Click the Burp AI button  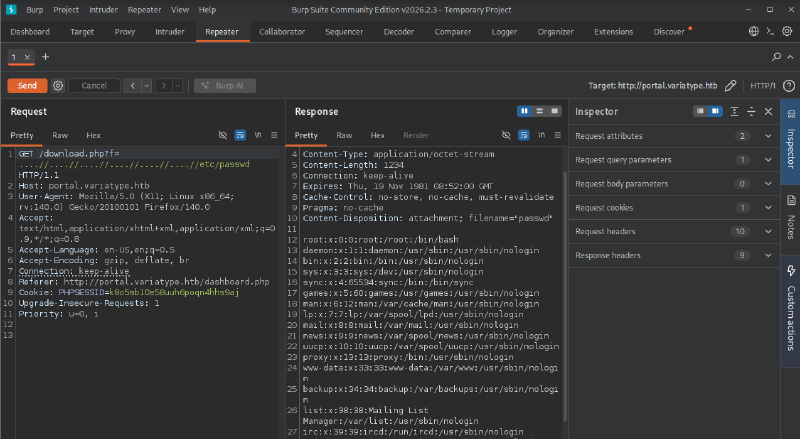pyautogui.click(x=225, y=86)
